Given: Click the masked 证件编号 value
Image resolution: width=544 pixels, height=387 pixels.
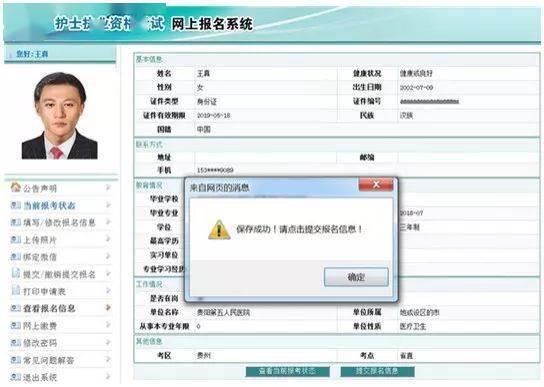Looking at the screenshot, I should (429, 102).
